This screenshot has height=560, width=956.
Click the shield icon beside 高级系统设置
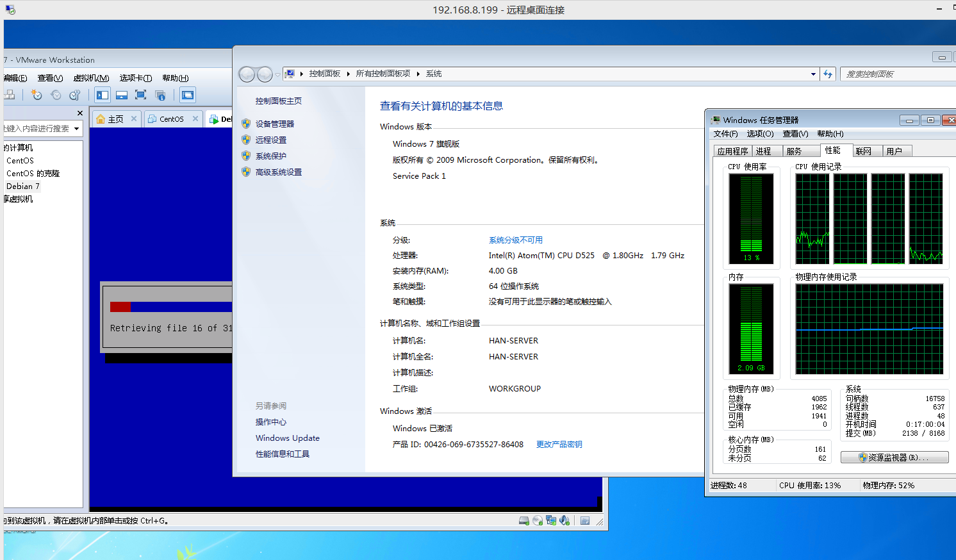coord(246,172)
